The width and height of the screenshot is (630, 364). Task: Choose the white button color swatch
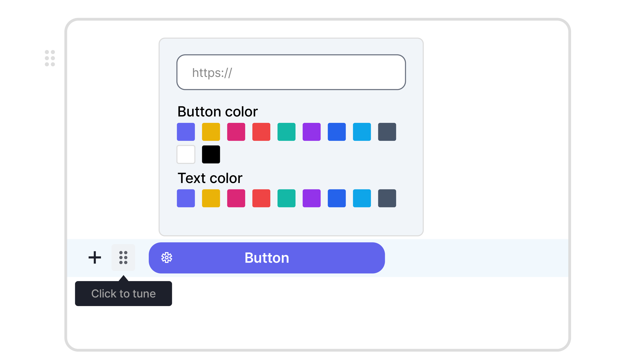click(x=186, y=154)
